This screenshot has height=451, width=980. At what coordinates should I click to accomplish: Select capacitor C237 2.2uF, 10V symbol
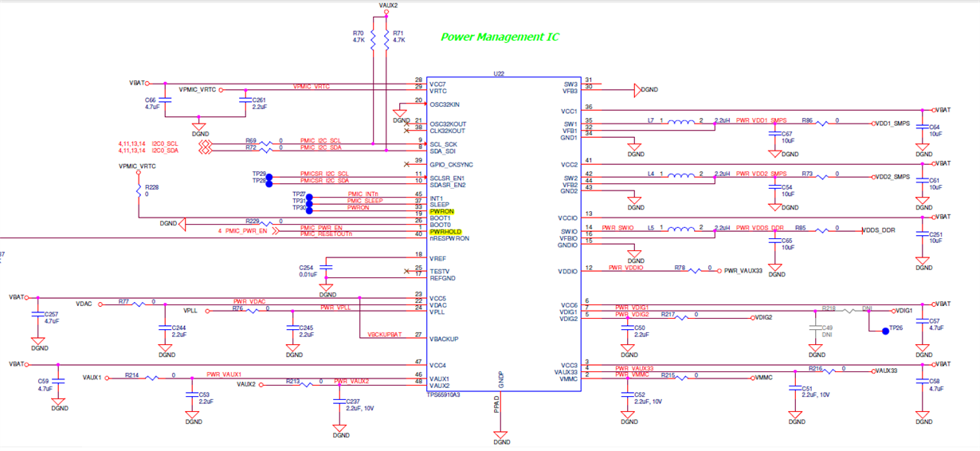coord(338,402)
